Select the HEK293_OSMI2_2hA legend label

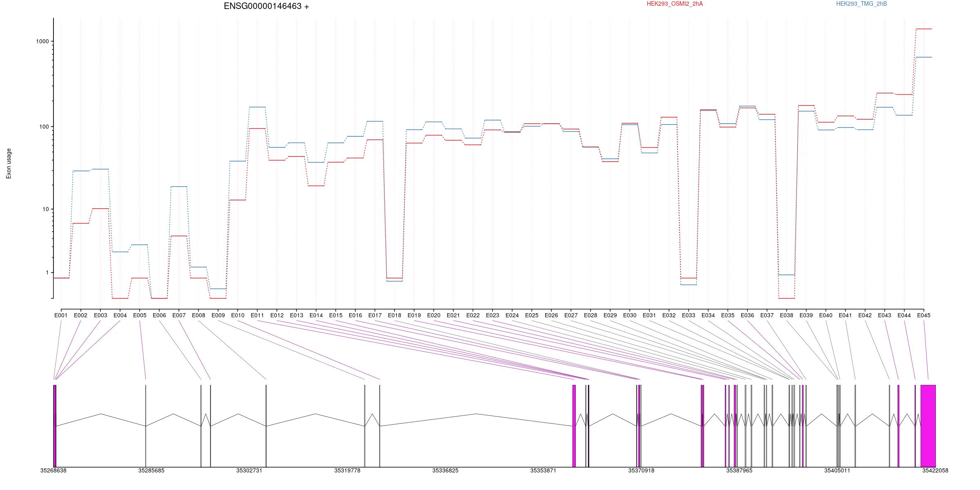tap(675, 4)
